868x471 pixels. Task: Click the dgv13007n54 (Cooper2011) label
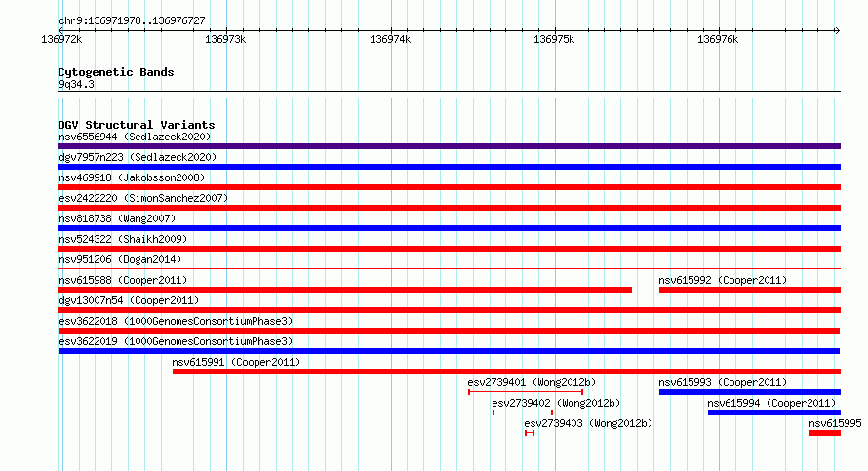click(x=129, y=300)
